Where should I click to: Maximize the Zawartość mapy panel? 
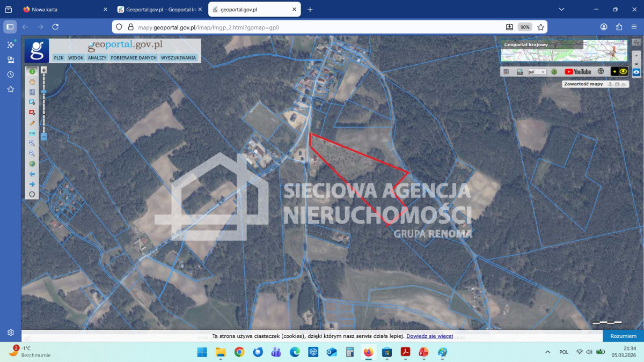coord(617,84)
